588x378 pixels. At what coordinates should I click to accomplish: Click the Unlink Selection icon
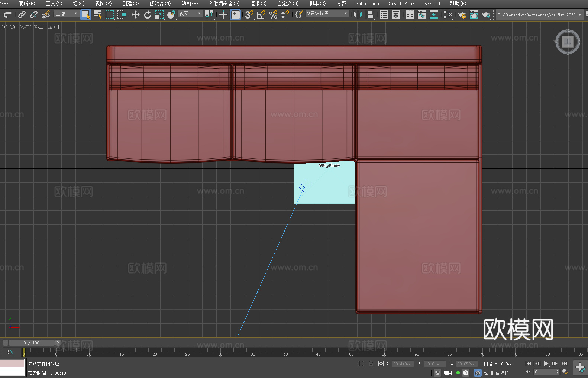[34, 14]
